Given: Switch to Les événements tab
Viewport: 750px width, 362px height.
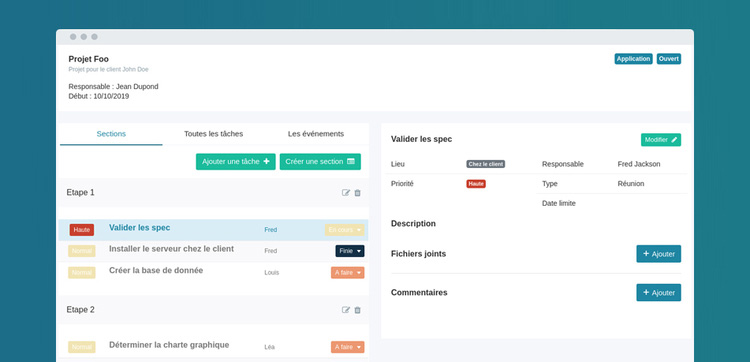Looking at the screenshot, I should pos(316,134).
